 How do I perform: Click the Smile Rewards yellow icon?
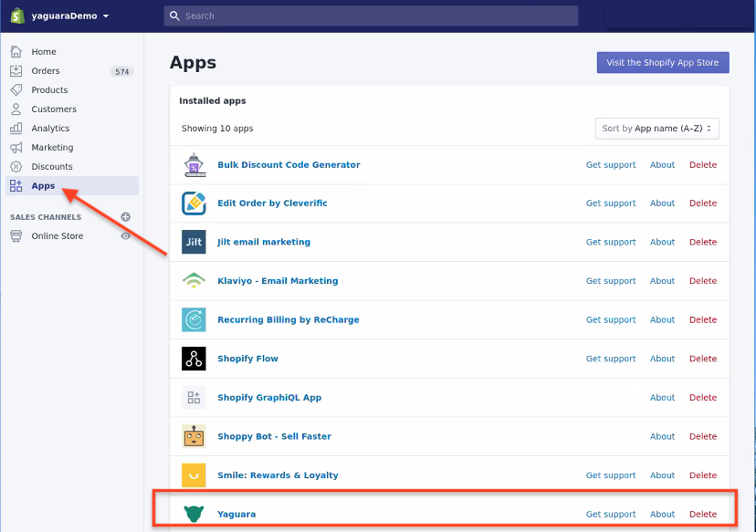[x=194, y=475]
